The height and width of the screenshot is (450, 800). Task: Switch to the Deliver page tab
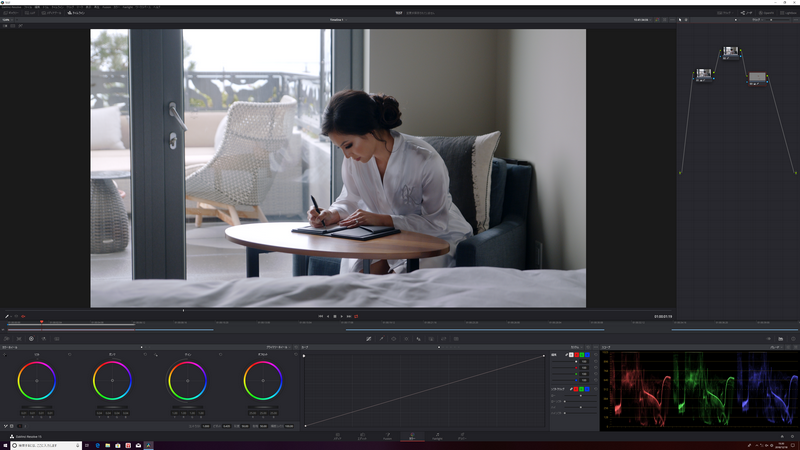coord(462,436)
